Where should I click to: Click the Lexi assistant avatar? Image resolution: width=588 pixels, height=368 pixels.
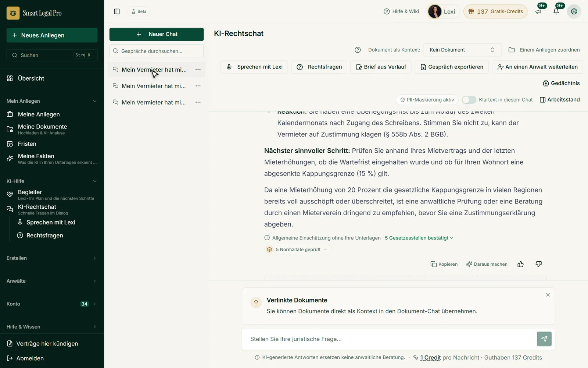[x=435, y=11]
